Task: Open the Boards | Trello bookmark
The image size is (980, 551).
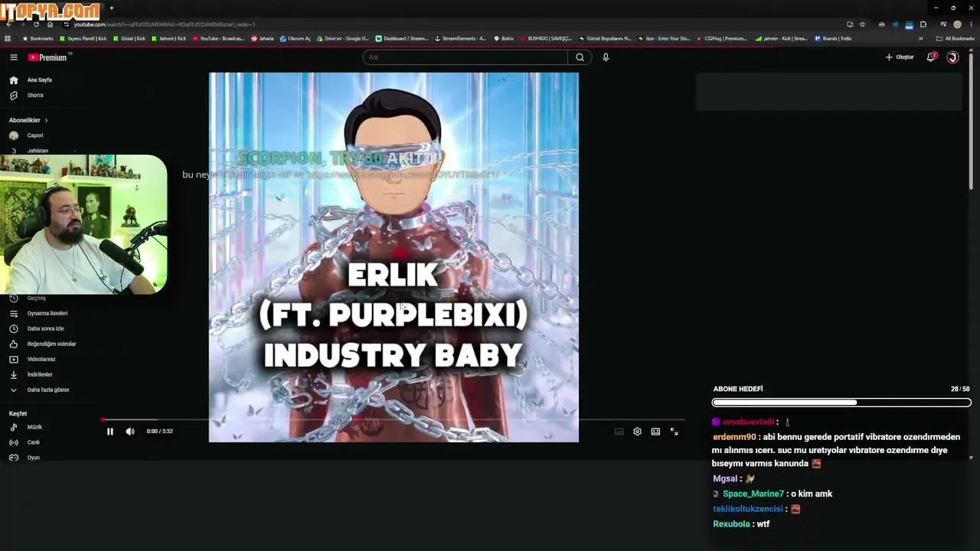Action: pos(833,38)
